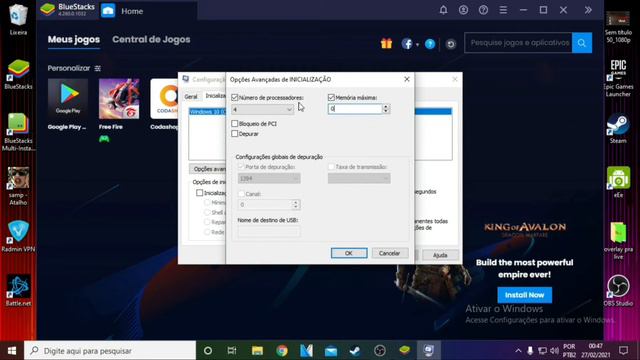640x360 pixels.
Task: Open Chrome from the taskbar
Action: (x=282, y=351)
